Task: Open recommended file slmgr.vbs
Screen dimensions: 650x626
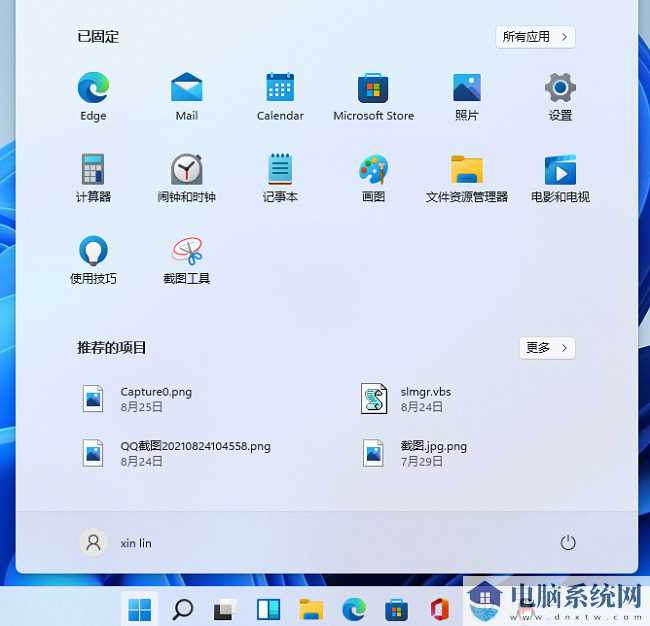Action: (x=406, y=399)
